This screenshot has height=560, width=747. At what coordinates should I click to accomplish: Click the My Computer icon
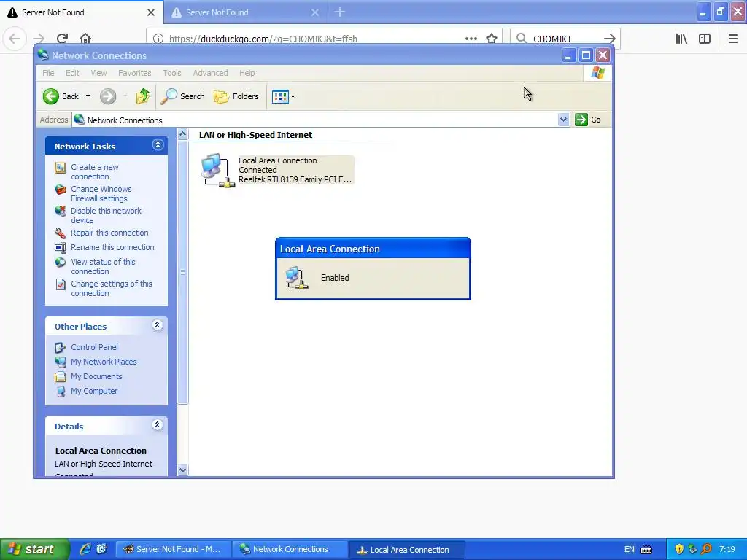tap(61, 392)
